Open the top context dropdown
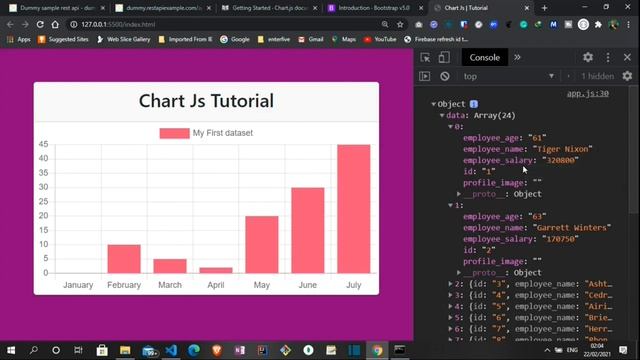Screen dimensions: 640x360 [x=509, y=76]
